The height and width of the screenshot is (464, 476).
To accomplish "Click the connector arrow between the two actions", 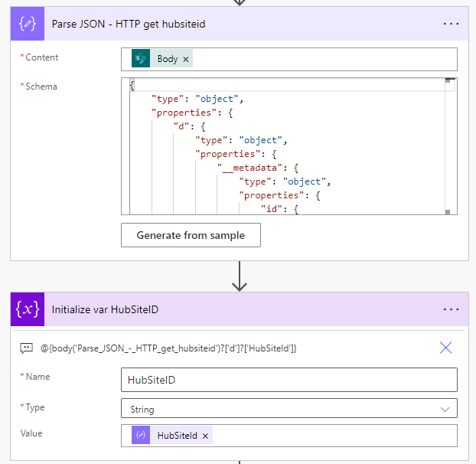I will pyautogui.click(x=240, y=276).
